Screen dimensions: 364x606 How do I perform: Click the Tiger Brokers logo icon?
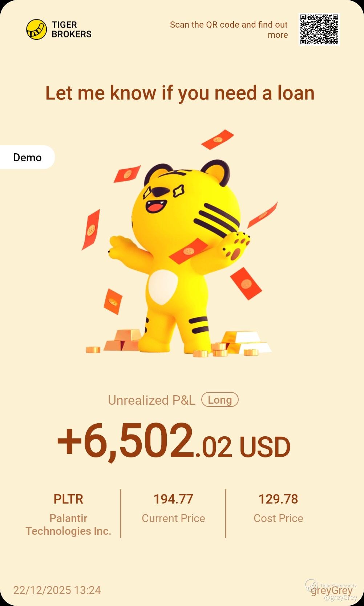(36, 29)
